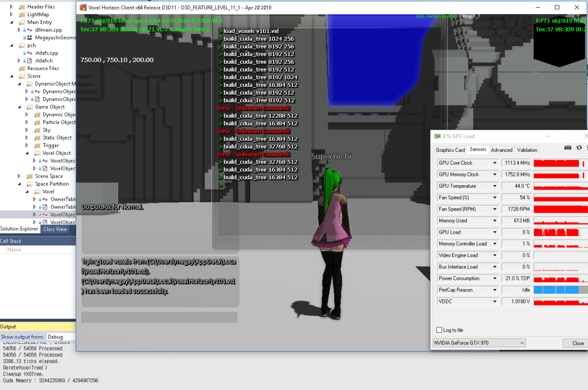The height and width of the screenshot is (390, 588).
Task: Click the dllmain.cpp file icon
Action: tap(29, 30)
